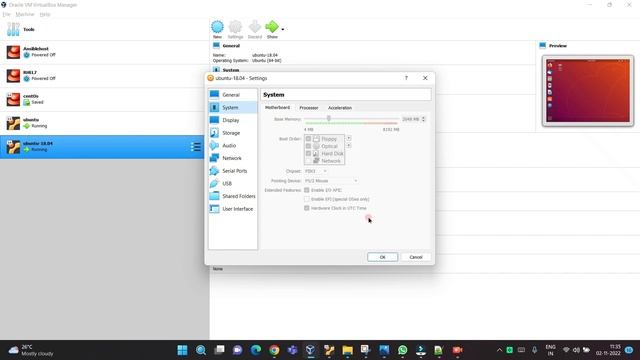Open the General settings category
The width and height of the screenshot is (640, 360).
(x=233, y=95)
